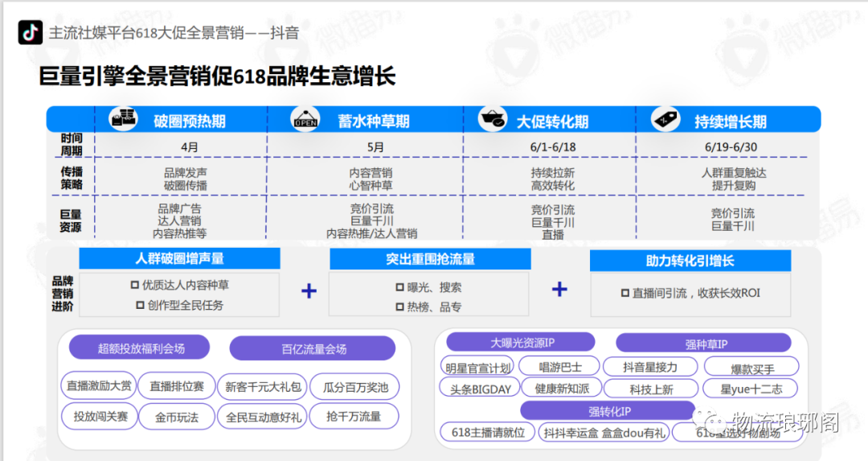868x461 pixels.
Task: Click the 6/1-6/18 date cell
Action: [x=552, y=147]
